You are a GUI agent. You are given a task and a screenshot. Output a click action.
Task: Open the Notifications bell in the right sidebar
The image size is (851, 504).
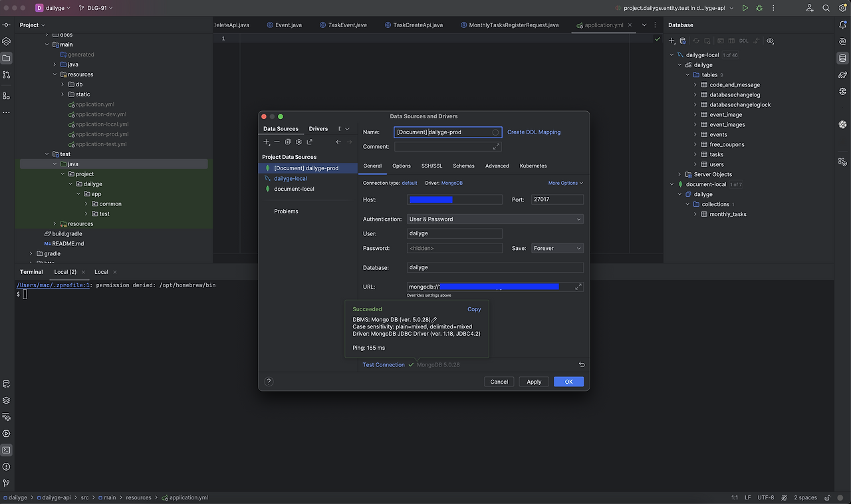843,25
